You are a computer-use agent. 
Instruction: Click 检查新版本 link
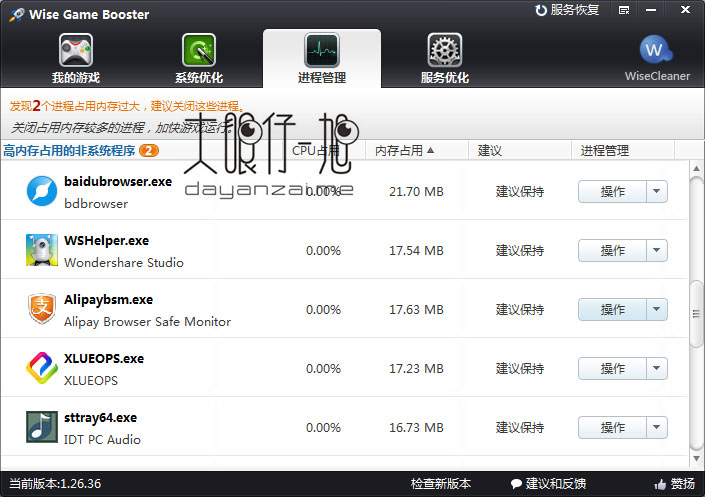pos(441,484)
